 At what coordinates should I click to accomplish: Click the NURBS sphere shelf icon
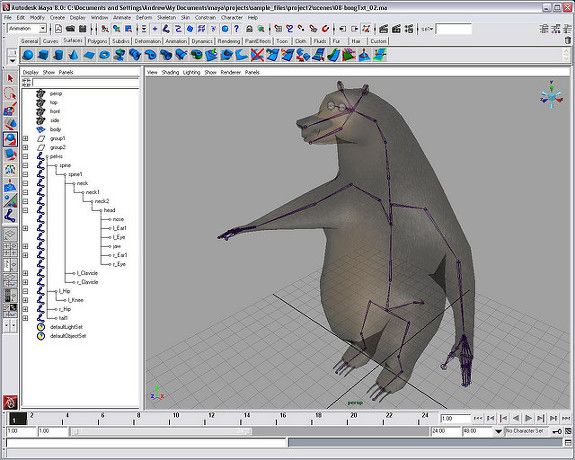(28, 55)
